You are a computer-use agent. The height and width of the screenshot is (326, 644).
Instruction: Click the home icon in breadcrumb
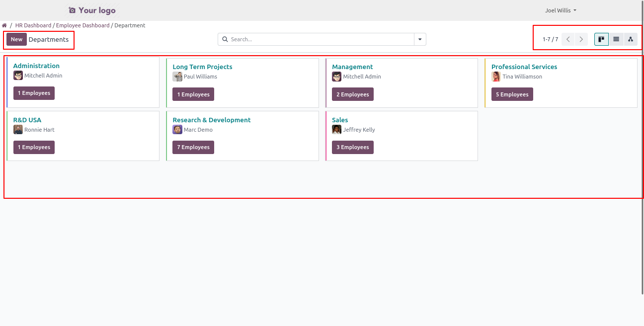tap(4, 25)
